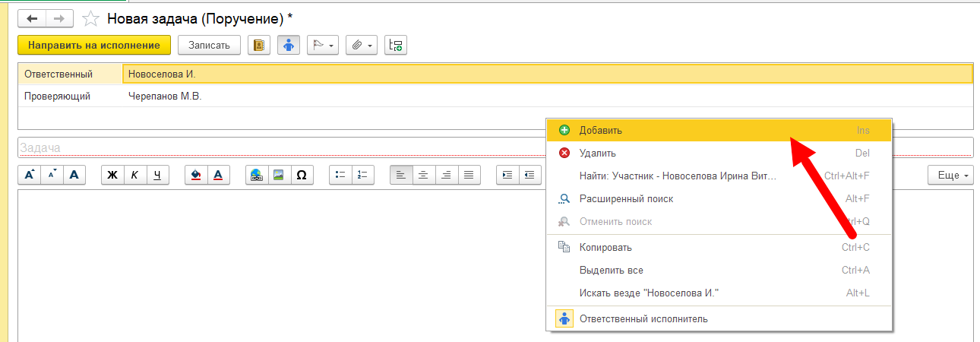
Task: Decrease the indent
Action: (x=530, y=175)
